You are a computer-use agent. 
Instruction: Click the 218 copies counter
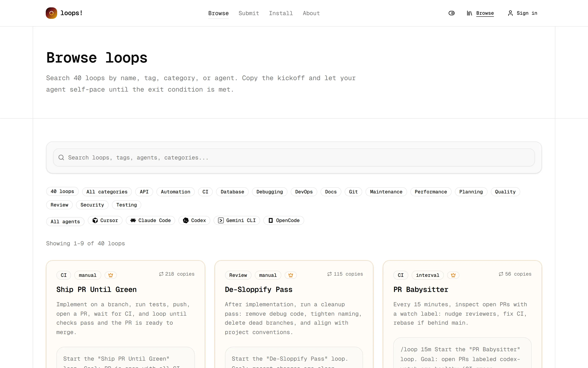pyautogui.click(x=177, y=274)
